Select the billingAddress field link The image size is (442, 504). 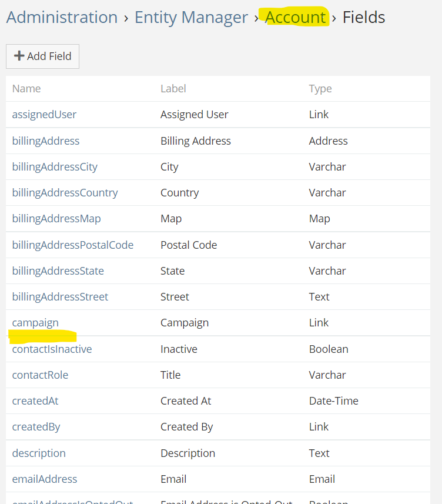tap(46, 141)
